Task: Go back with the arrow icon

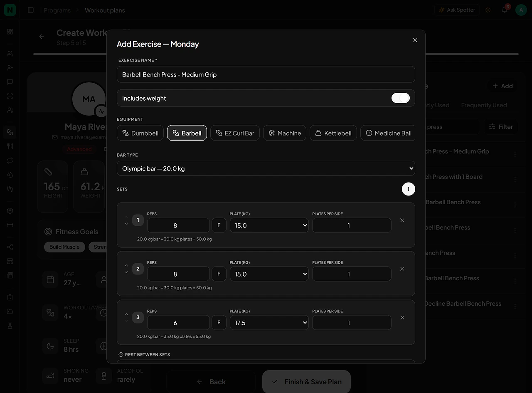Action: tap(42, 37)
